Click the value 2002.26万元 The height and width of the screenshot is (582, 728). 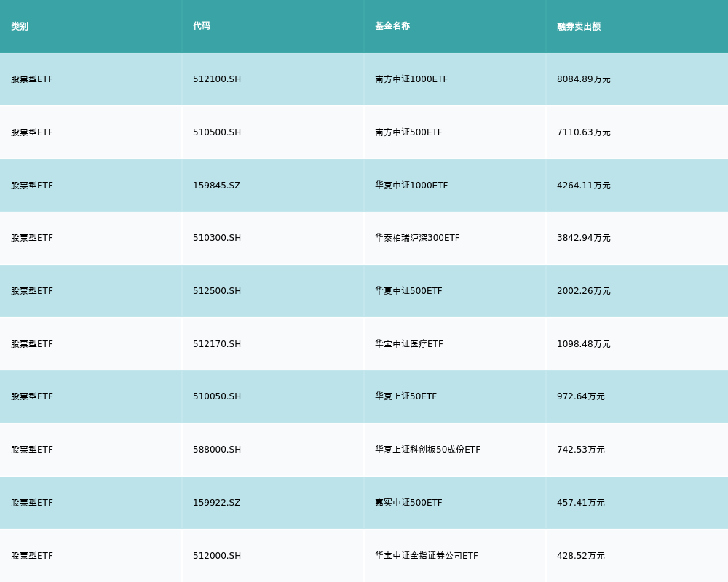coord(584,291)
